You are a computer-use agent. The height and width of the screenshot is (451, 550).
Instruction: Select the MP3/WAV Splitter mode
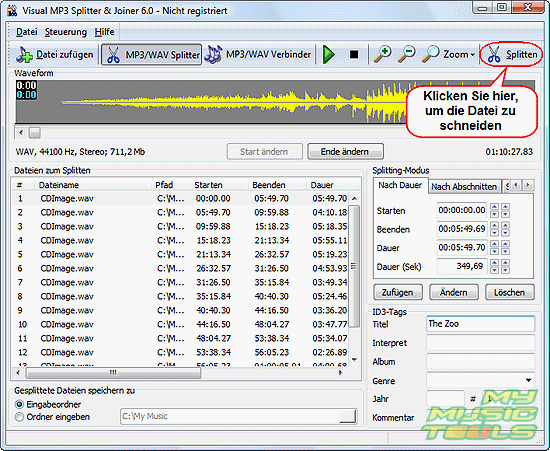(152, 55)
